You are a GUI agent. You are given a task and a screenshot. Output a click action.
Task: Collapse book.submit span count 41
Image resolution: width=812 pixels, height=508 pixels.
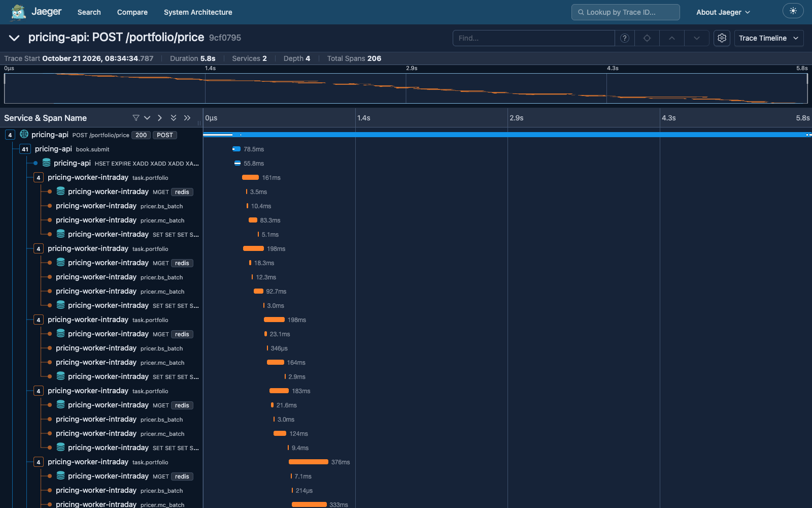(25, 149)
